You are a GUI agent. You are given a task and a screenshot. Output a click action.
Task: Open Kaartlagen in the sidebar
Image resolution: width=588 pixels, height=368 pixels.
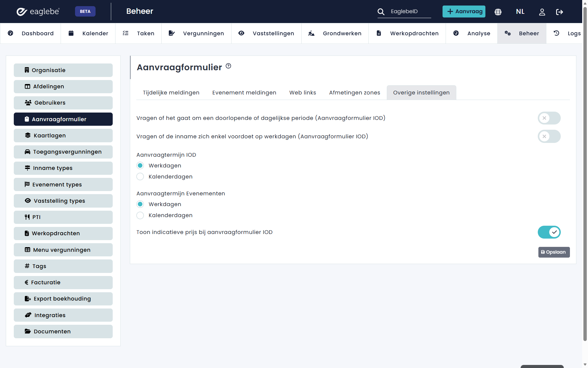[x=63, y=136]
